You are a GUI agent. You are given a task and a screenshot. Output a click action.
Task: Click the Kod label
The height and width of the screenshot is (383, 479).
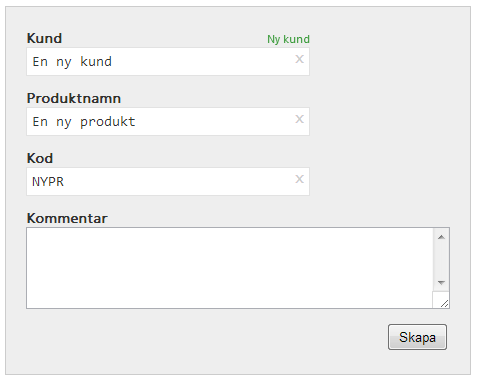[x=40, y=158]
